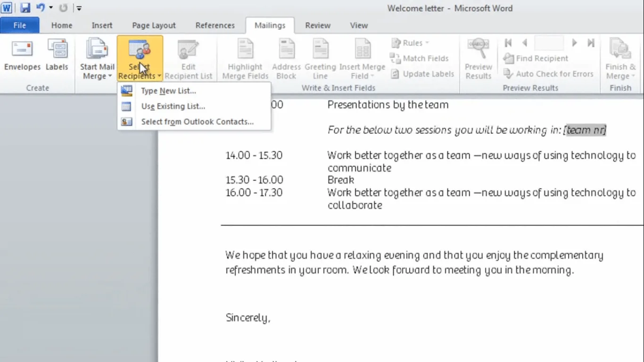Click the Select Recipients button
Screen dimensions: 644x362
pos(140,59)
